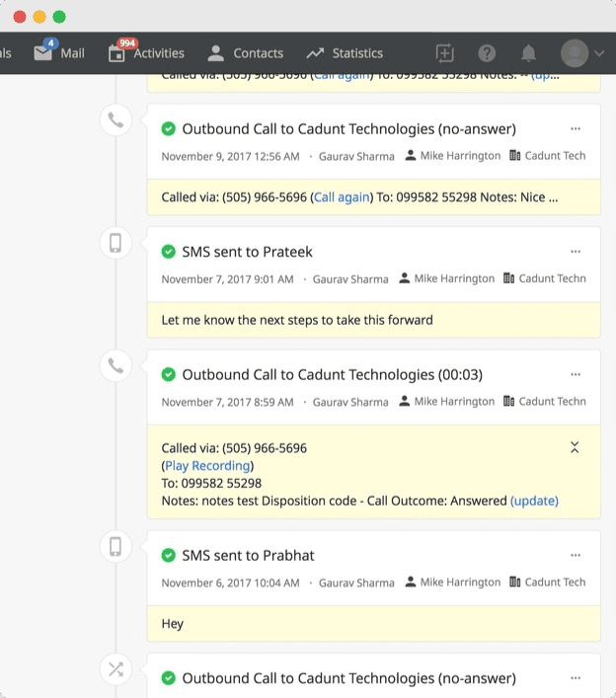This screenshot has width=616, height=698.
Task: Toggle done check on November 9 outbound call
Action: pyautogui.click(x=168, y=129)
